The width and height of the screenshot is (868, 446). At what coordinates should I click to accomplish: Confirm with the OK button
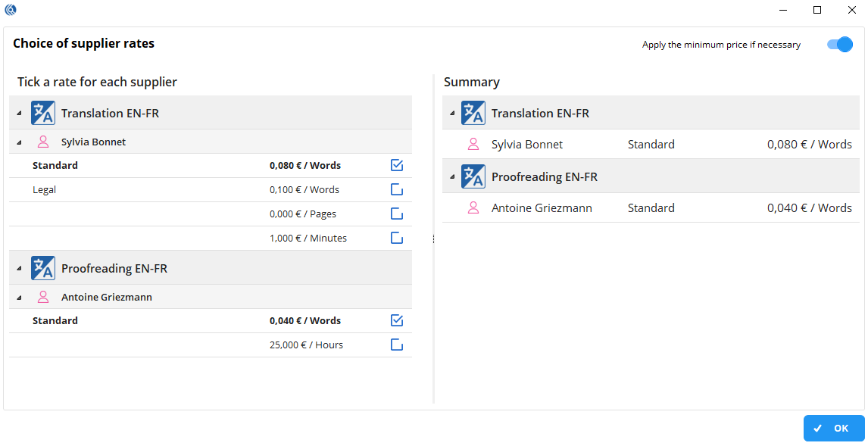point(834,429)
